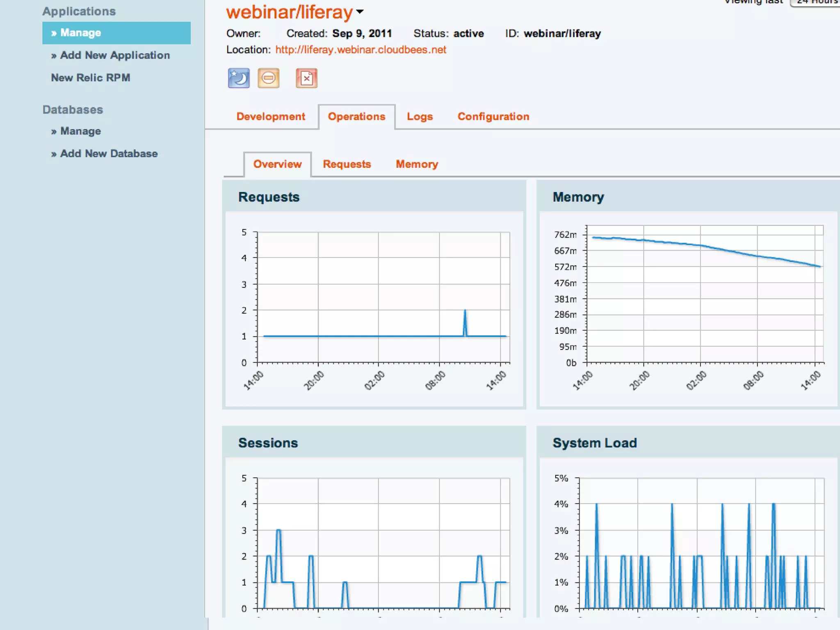Viewport: 840px width, 630px height.
Task: Click the Sessions panel heading
Action: click(x=268, y=443)
